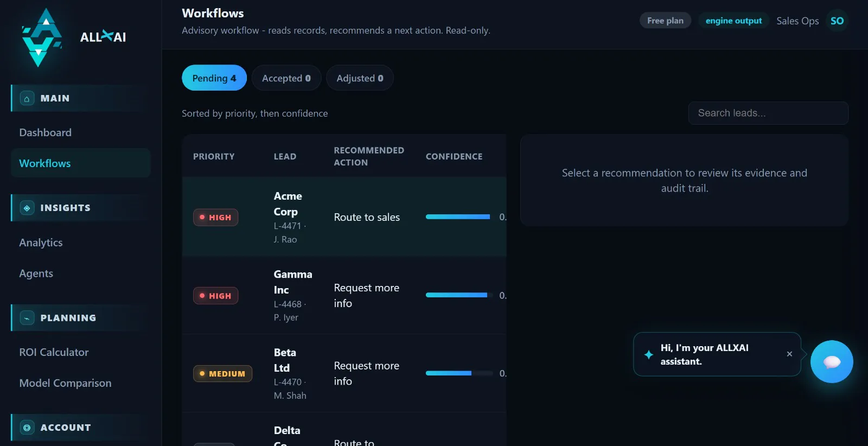Open Workflows in sidebar
Image resolution: width=868 pixels, height=446 pixels.
[80, 163]
